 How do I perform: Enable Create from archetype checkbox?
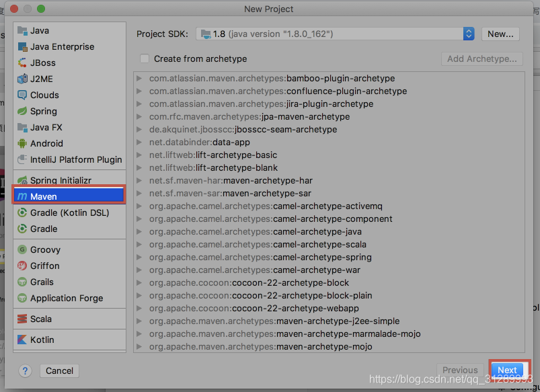pos(145,58)
